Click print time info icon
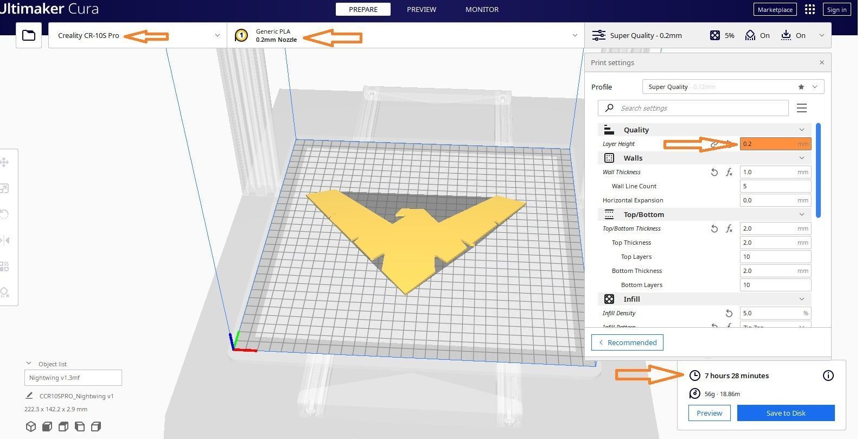This screenshot has height=439, width=868. [x=828, y=376]
